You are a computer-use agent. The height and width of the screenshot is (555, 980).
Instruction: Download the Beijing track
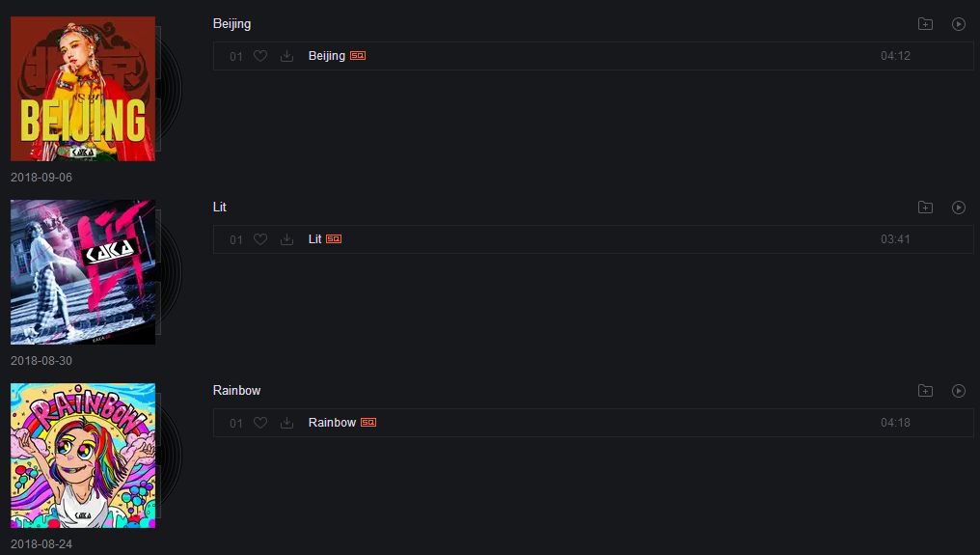(x=286, y=56)
